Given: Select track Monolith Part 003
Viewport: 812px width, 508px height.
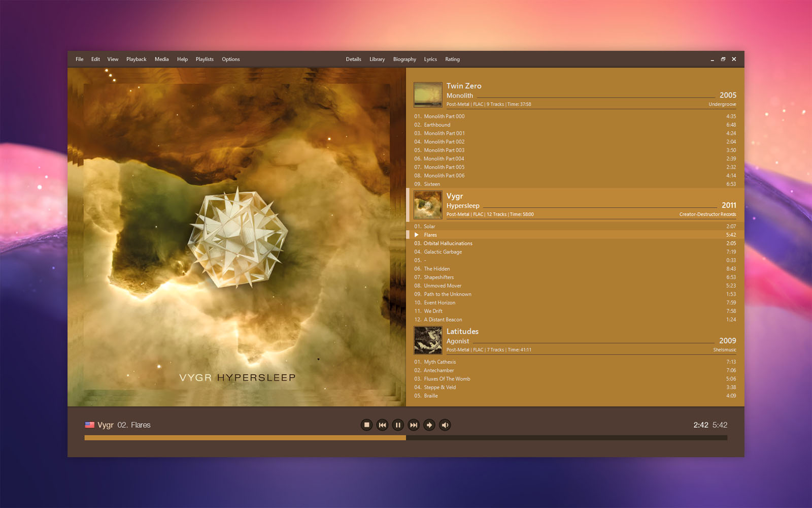Looking at the screenshot, I should 575,150.
